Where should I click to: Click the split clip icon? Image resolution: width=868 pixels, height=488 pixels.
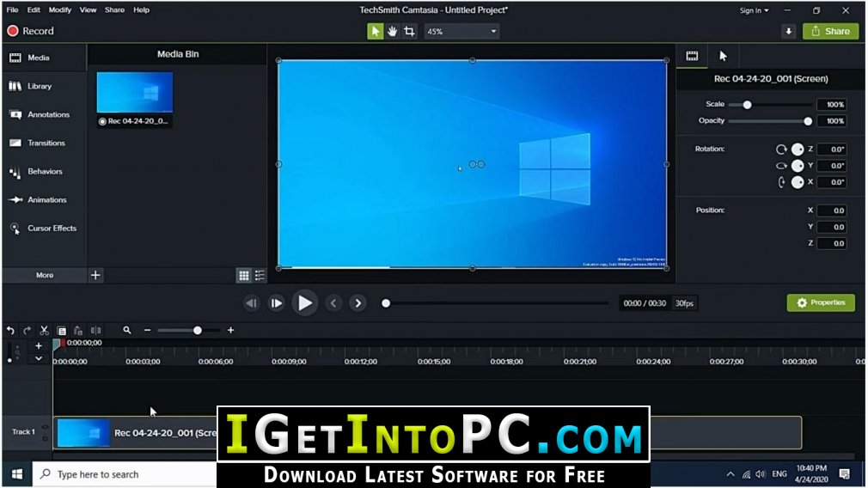tap(95, 330)
